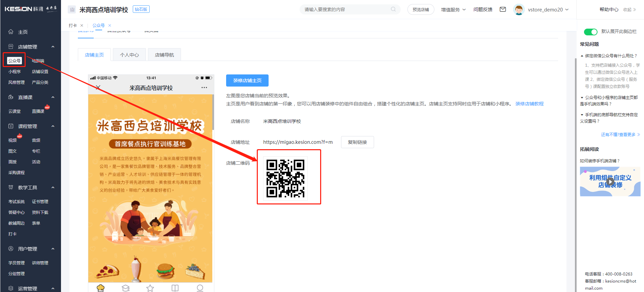Image resolution: width=644 pixels, height=292 pixels.
Task: Click the mail envelope icon in header
Action: pos(502,9)
